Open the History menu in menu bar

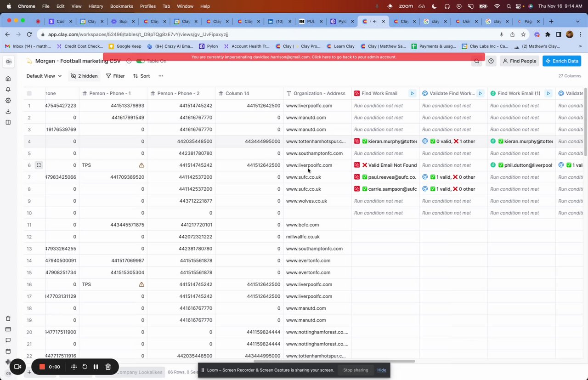96,6
